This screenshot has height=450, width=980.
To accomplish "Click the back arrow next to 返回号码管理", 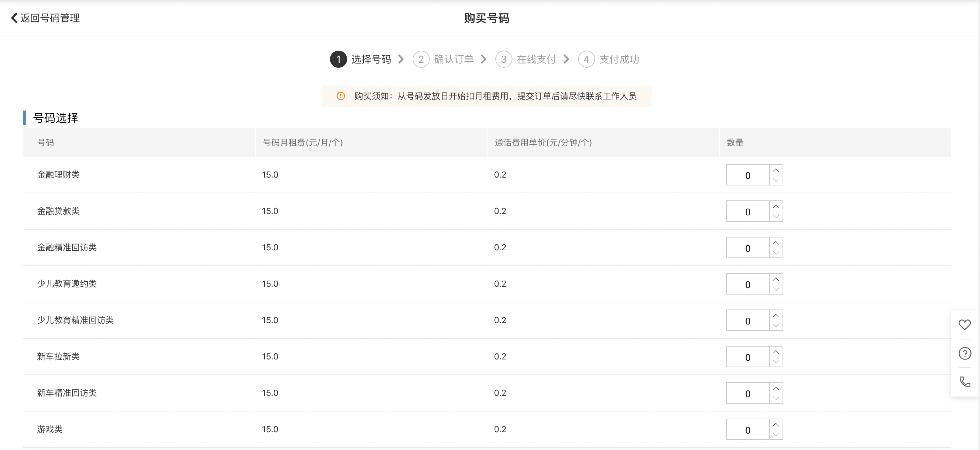I will 14,18.
